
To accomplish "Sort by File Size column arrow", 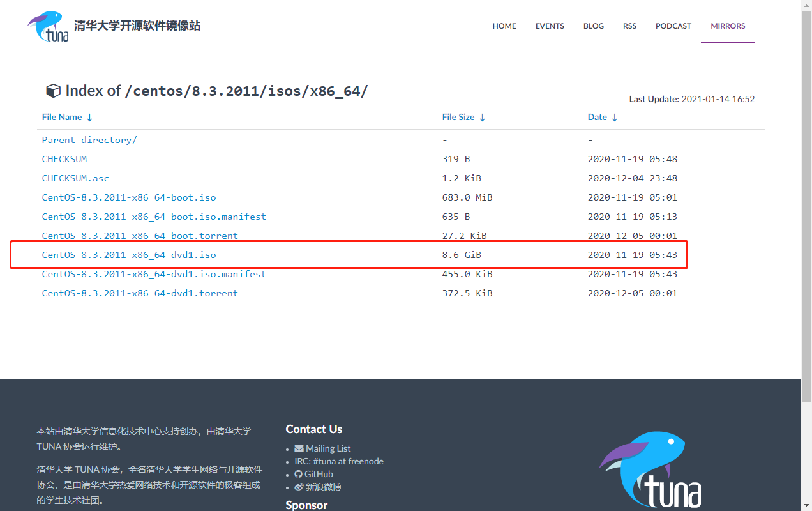I will tap(482, 118).
